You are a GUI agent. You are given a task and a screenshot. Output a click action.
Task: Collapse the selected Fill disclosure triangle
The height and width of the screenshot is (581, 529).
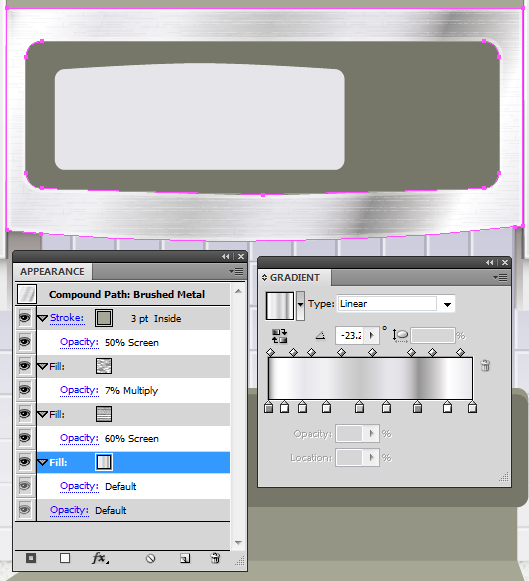pos(43,462)
